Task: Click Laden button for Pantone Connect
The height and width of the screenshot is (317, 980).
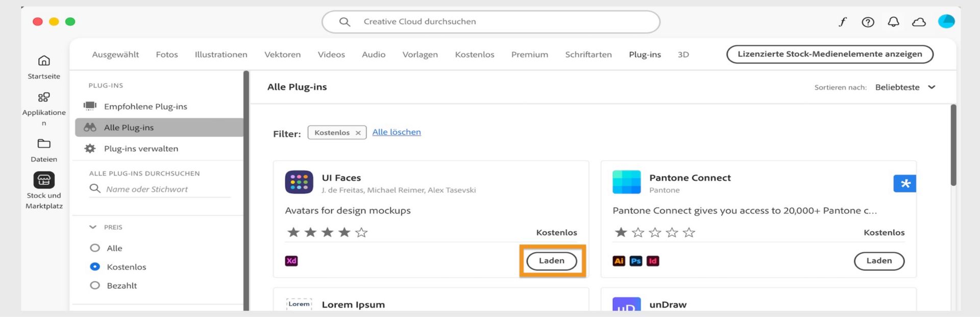Action: tap(879, 261)
